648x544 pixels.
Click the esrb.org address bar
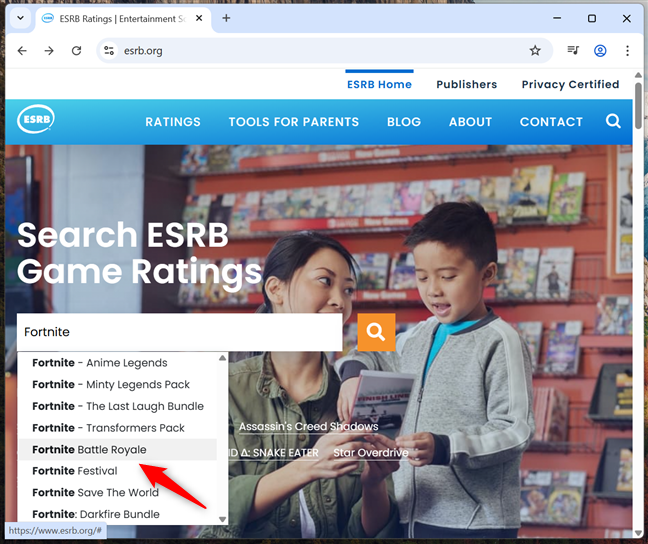[x=324, y=51]
